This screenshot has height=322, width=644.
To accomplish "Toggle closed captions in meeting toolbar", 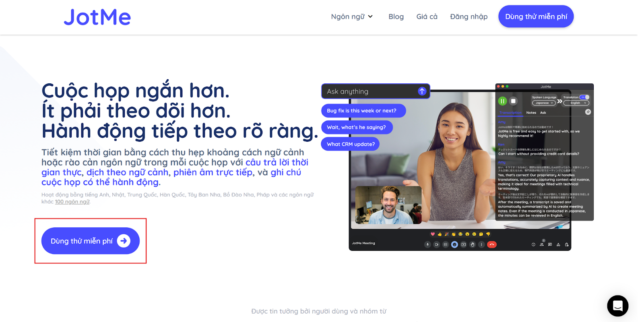I will 446,244.
